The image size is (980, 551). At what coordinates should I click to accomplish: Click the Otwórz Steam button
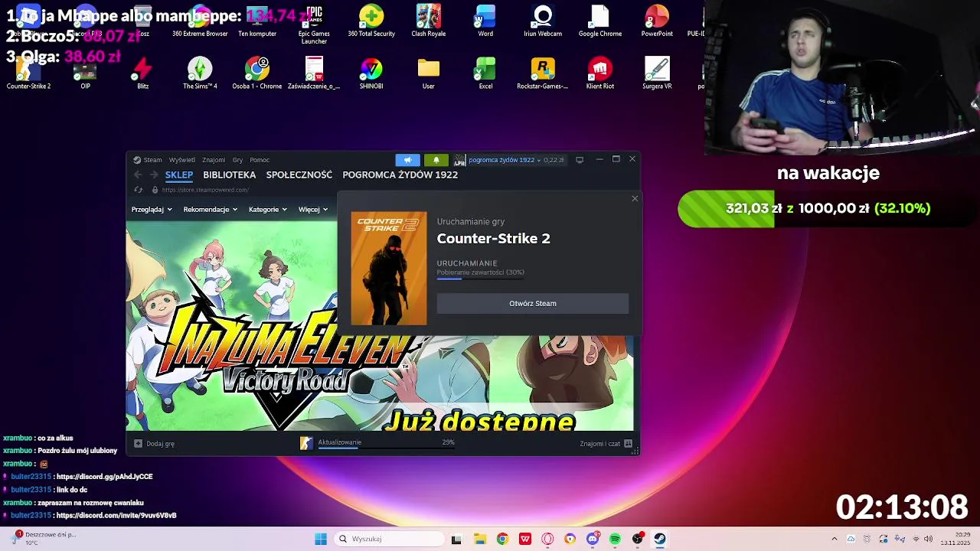(533, 303)
